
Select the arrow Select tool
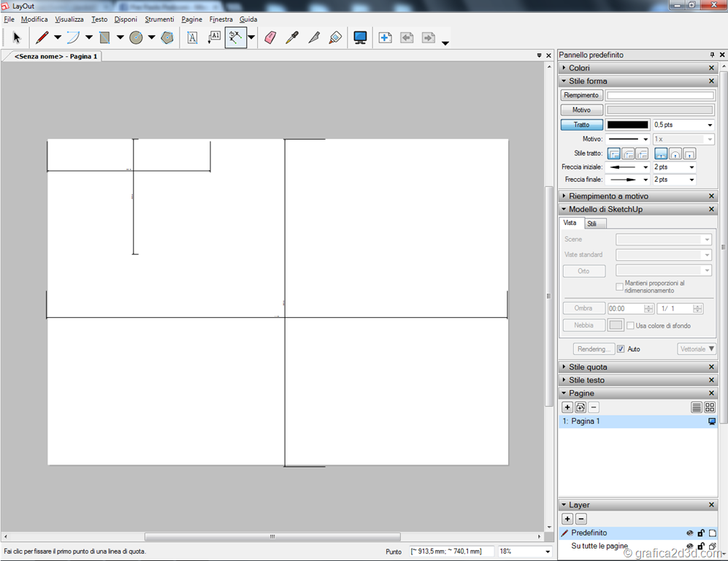tap(17, 38)
